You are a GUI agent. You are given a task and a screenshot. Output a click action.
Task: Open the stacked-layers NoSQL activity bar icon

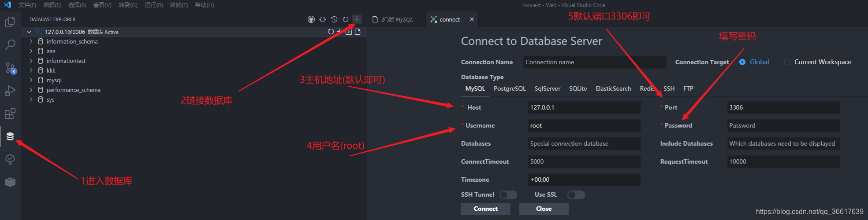10,182
